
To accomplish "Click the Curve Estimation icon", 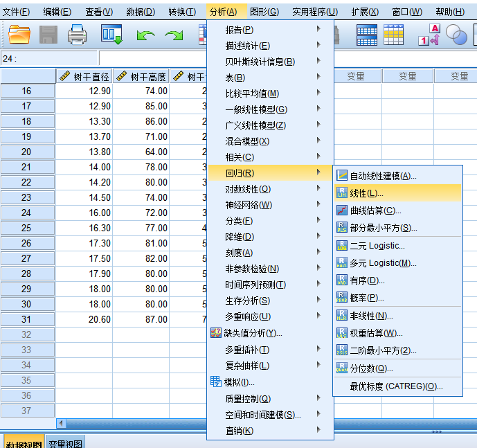I will coord(342,210).
